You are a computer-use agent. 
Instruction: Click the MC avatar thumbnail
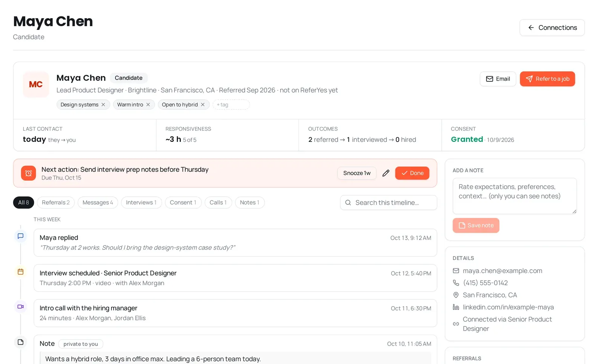point(36,84)
